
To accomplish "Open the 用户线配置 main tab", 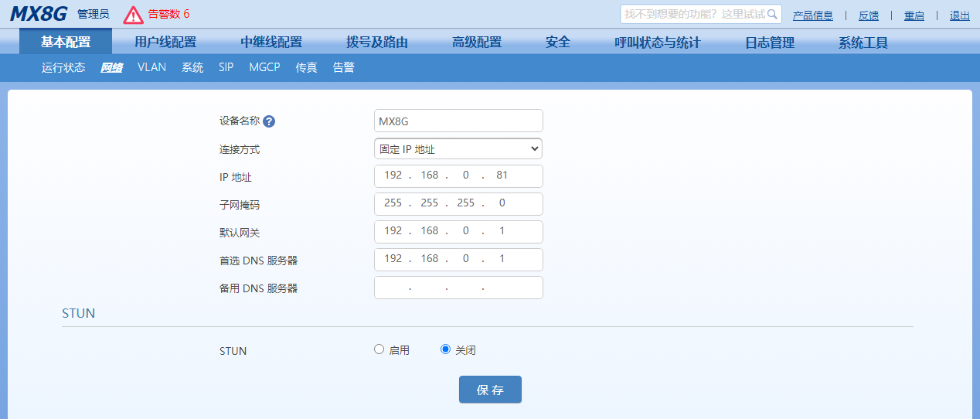I will coord(165,43).
